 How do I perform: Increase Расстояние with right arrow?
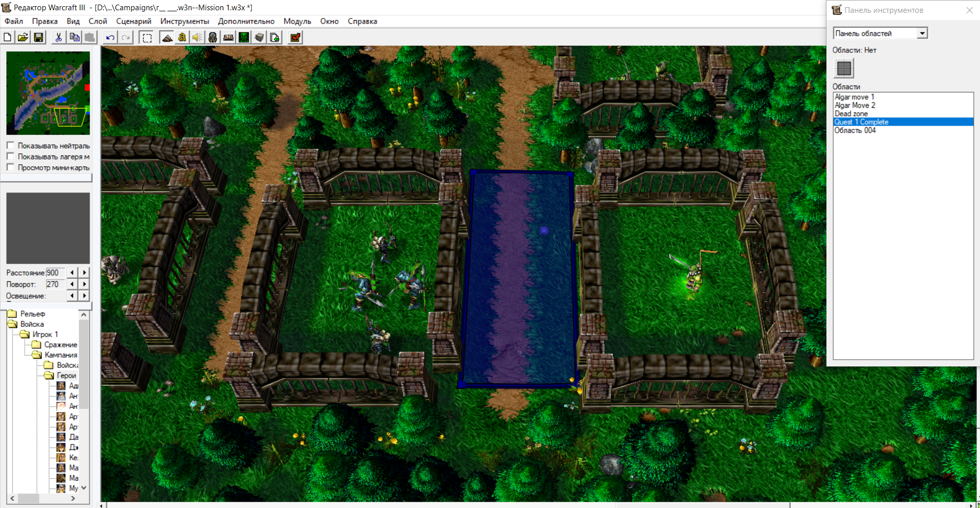[84, 272]
